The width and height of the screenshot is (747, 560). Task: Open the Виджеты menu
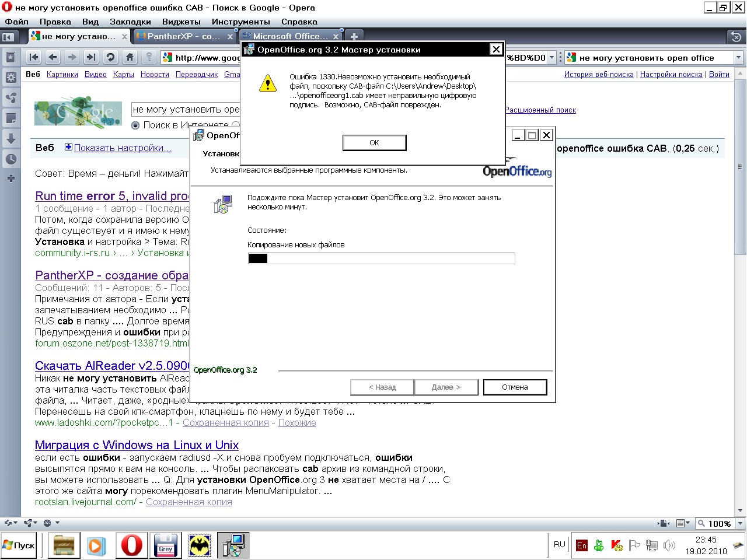tap(181, 22)
